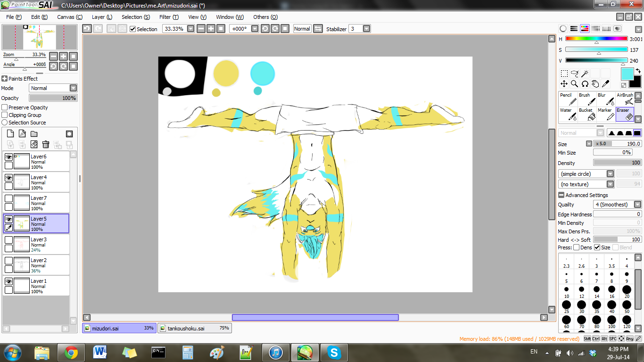Create a new normal layer
This screenshot has height=362, width=644.
10,134
